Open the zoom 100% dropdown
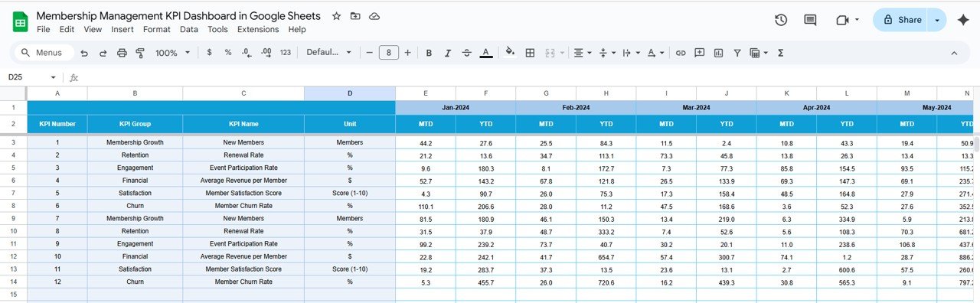 pos(172,53)
